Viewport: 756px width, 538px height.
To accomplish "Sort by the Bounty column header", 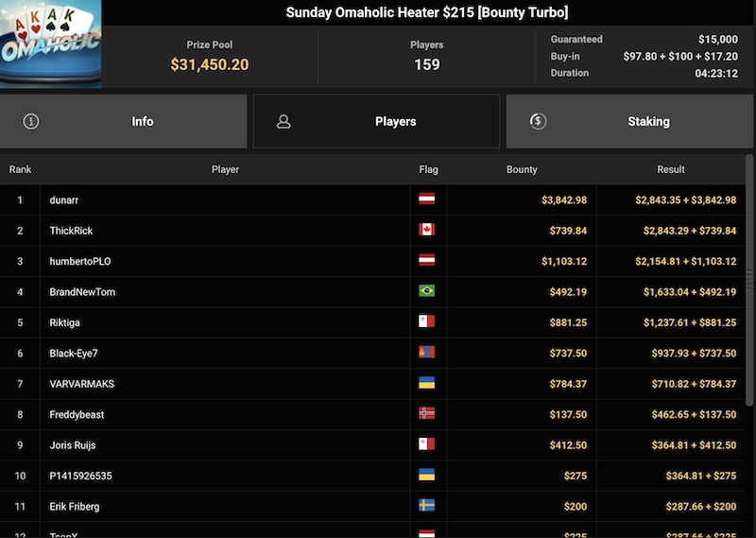I will pos(522,170).
